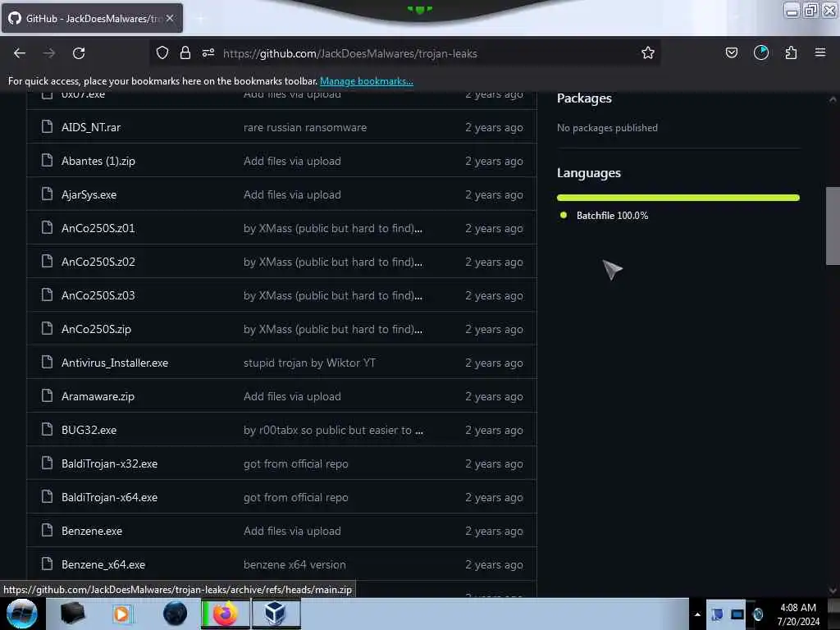Save the page to Pocket
Image resolution: width=840 pixels, height=630 pixels.
click(x=731, y=52)
